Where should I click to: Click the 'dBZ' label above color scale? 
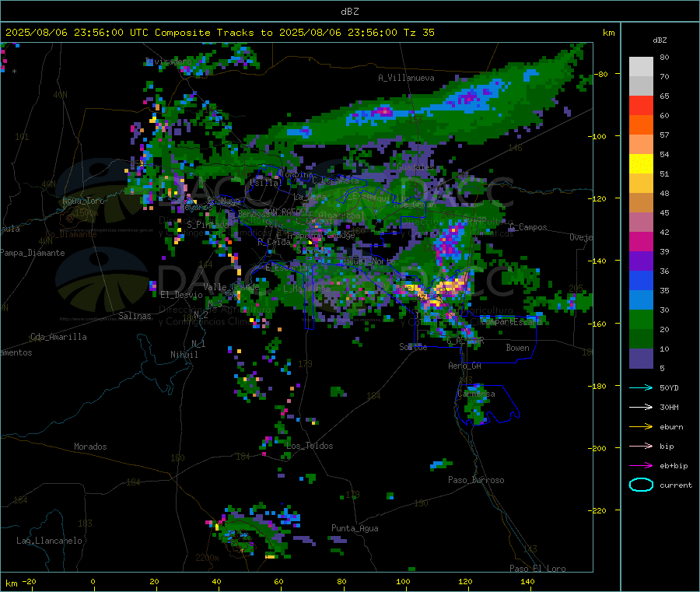point(660,40)
